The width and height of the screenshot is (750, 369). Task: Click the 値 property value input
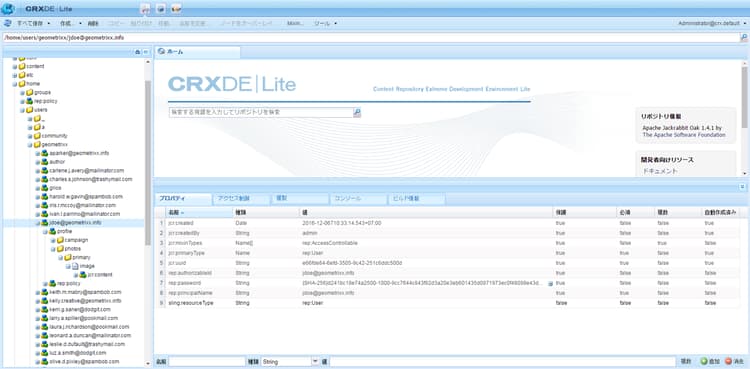502,361
